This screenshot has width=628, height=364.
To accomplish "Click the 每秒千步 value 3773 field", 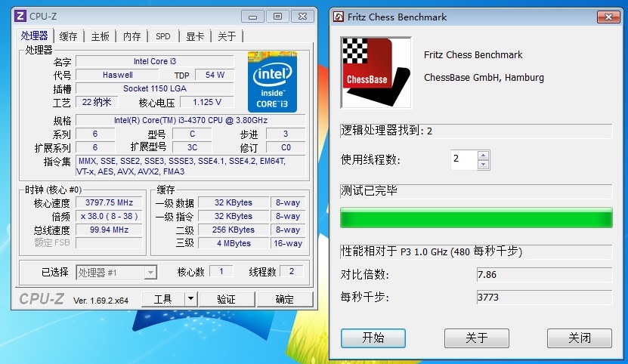I will coord(544,298).
